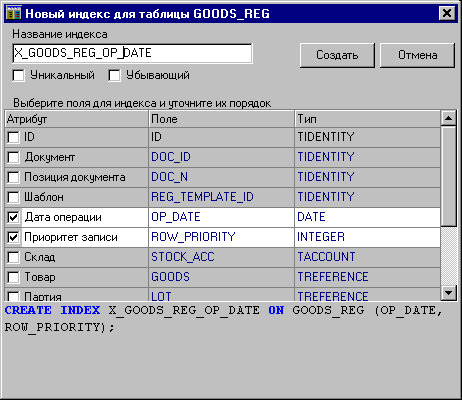Screen dimensions: 462x400
Task: Tick the Позиция документа checkbox
Action: click(x=13, y=177)
